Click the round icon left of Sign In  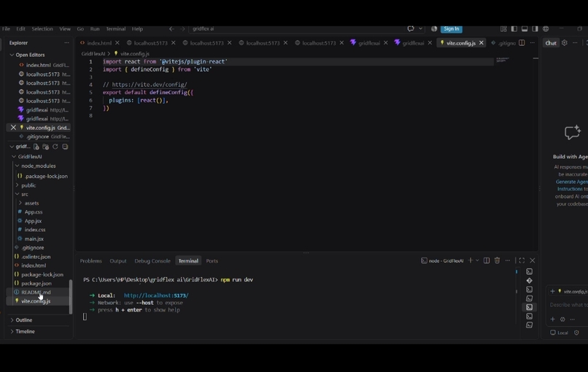click(x=434, y=29)
